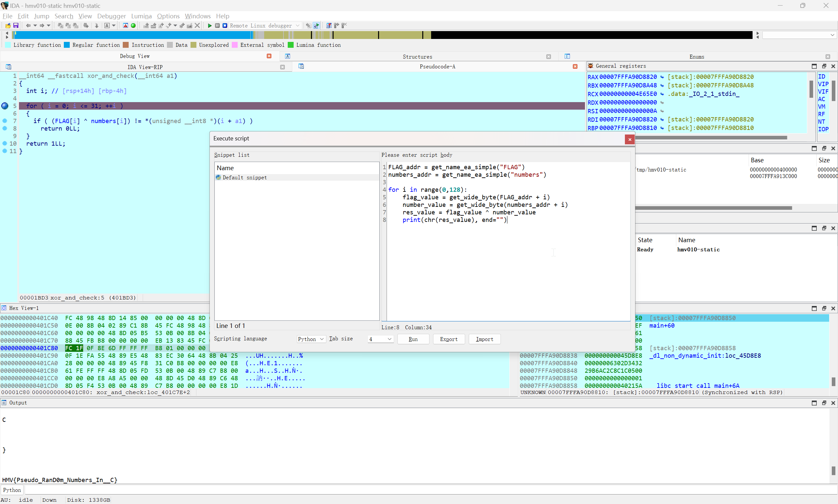This screenshot has height=504, width=838.
Task: Click the delete watch icon in toolbar
Action: 344,26
